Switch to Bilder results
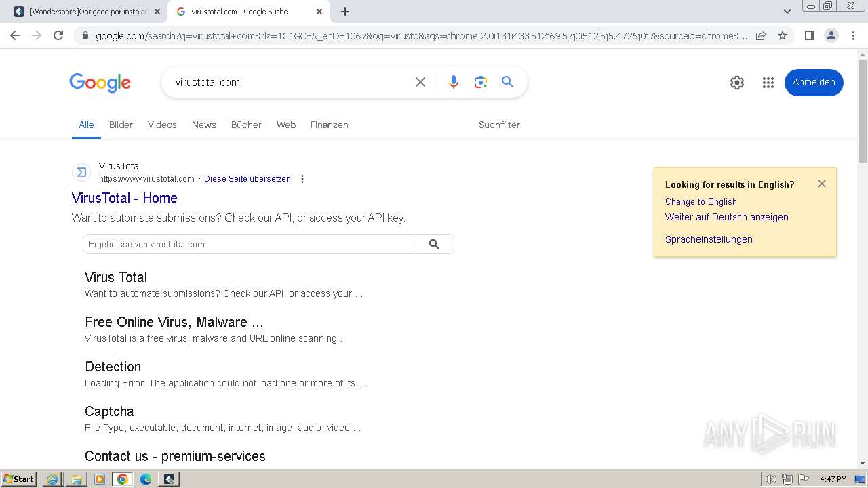 (121, 125)
